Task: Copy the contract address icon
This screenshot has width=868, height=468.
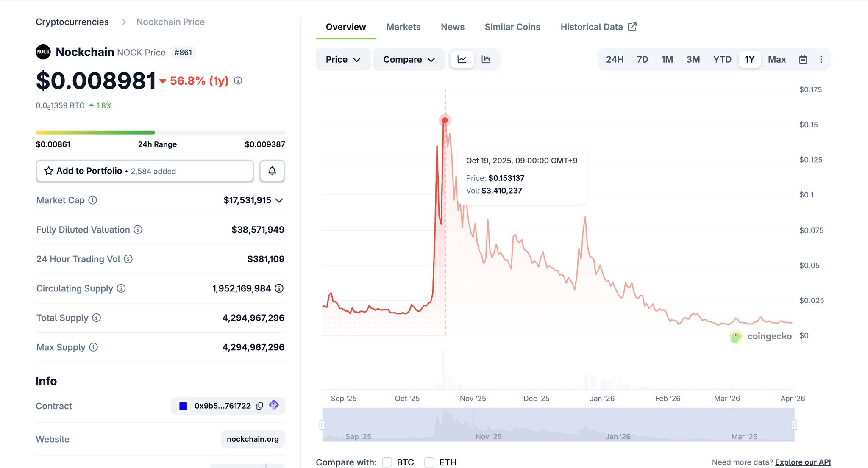Action: [260, 406]
